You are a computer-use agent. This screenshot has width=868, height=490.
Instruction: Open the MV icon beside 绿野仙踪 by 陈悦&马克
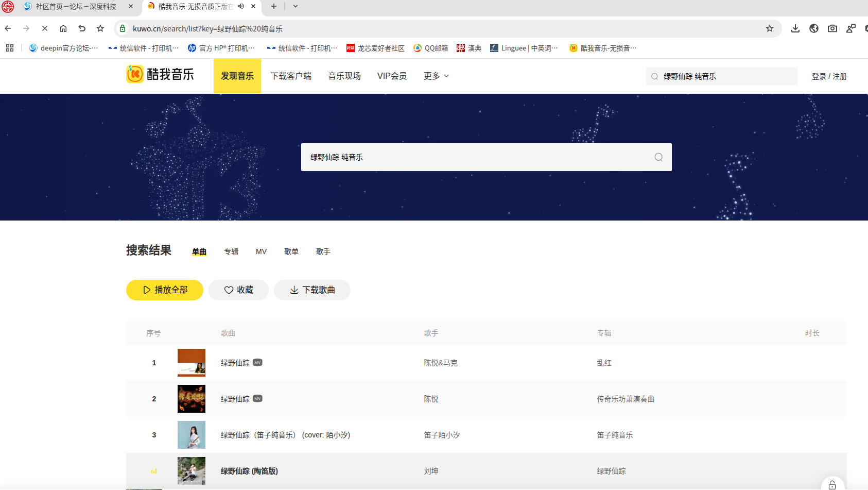258,362
